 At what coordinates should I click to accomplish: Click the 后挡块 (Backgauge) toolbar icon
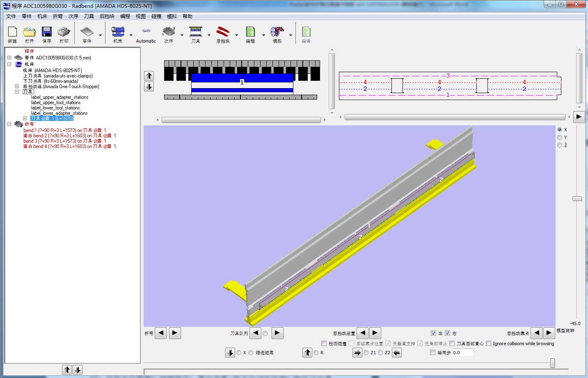(223, 32)
